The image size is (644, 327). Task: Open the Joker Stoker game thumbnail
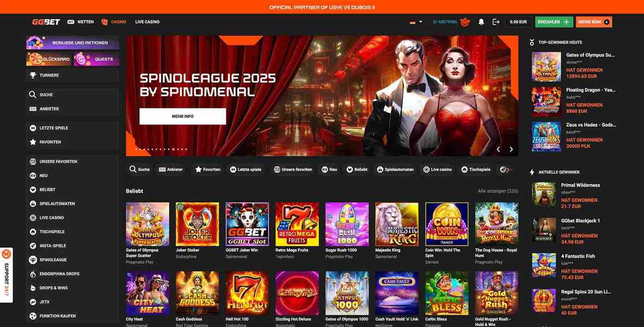click(x=197, y=224)
